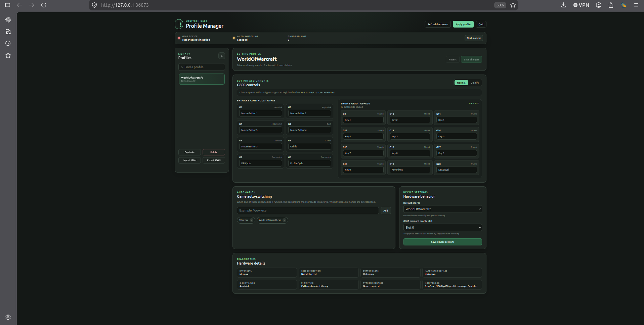
Task: Start the auto-switching monitor
Action: (x=474, y=38)
